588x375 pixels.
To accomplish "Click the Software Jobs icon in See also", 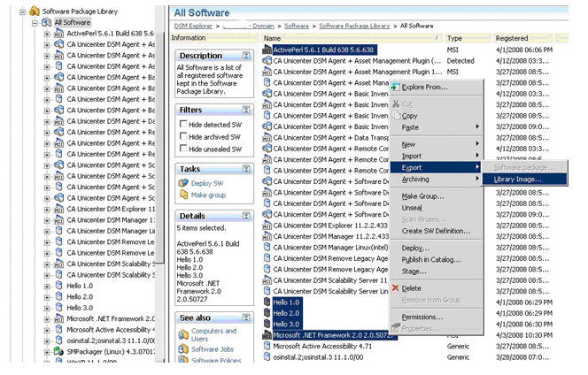I will [182, 349].
